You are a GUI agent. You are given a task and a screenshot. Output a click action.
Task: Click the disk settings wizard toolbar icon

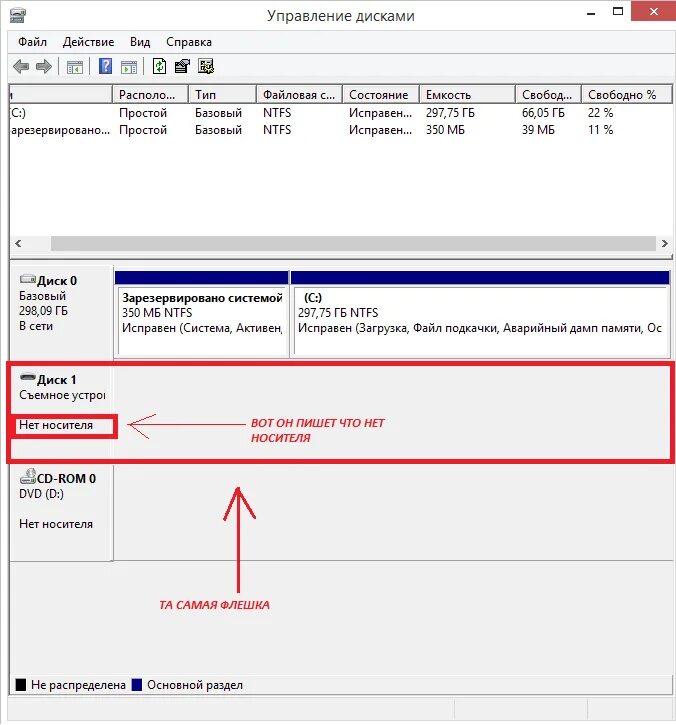pyautogui.click(x=206, y=66)
